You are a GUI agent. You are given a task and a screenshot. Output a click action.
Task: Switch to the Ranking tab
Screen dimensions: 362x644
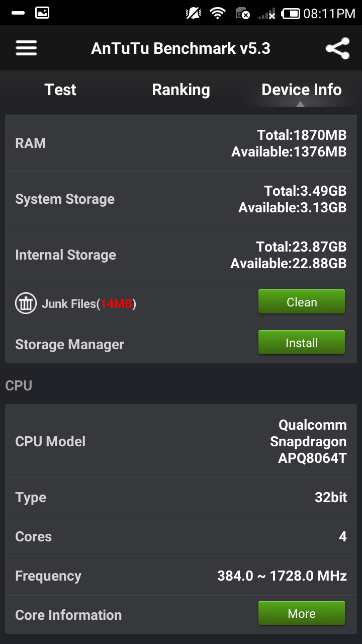point(181,90)
